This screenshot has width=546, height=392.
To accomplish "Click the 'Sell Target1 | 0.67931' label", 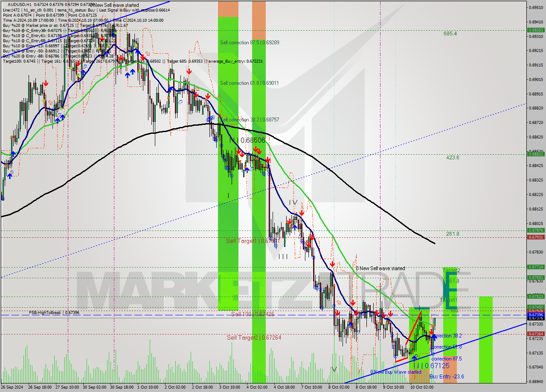I will click(253, 241).
